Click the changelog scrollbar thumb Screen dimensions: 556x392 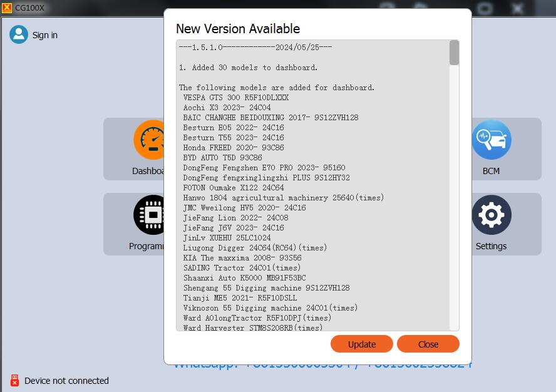coord(454,53)
